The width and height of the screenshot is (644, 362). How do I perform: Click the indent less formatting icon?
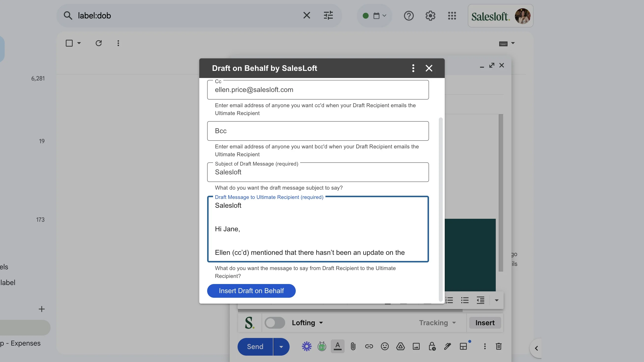pos(481,300)
